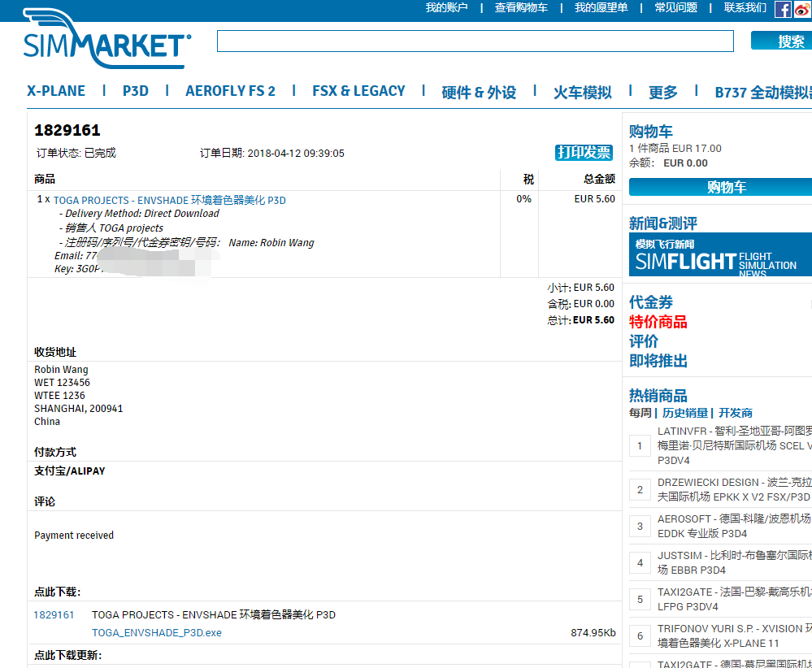Open the SIMFLIGHT flight simulation news banner

(x=720, y=254)
